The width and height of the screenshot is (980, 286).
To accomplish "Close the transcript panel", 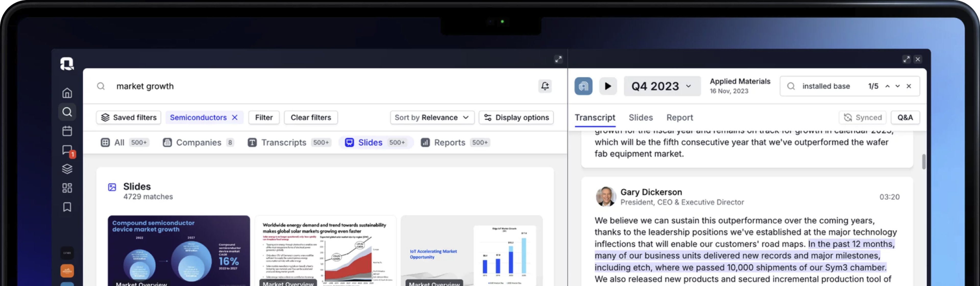I will coord(918,59).
